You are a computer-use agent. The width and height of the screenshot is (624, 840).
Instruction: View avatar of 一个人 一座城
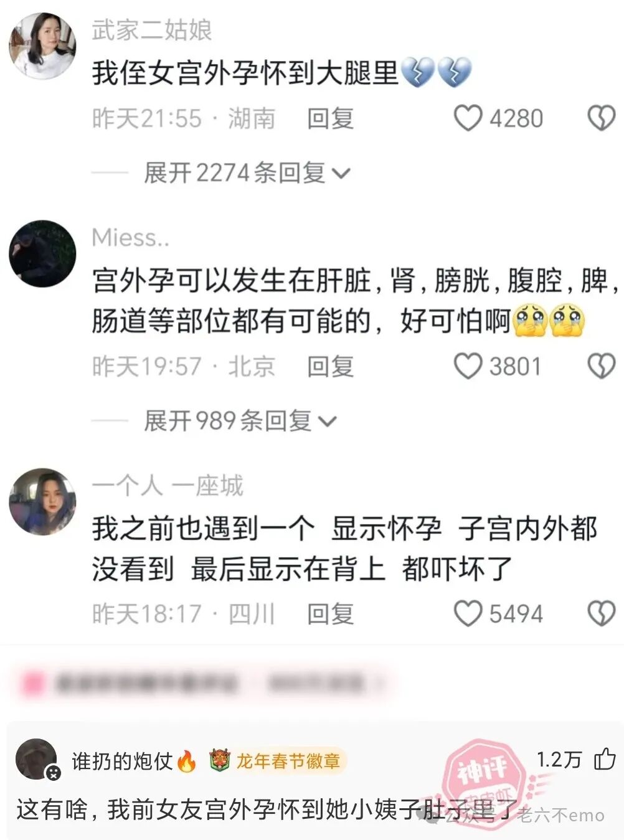point(42,502)
